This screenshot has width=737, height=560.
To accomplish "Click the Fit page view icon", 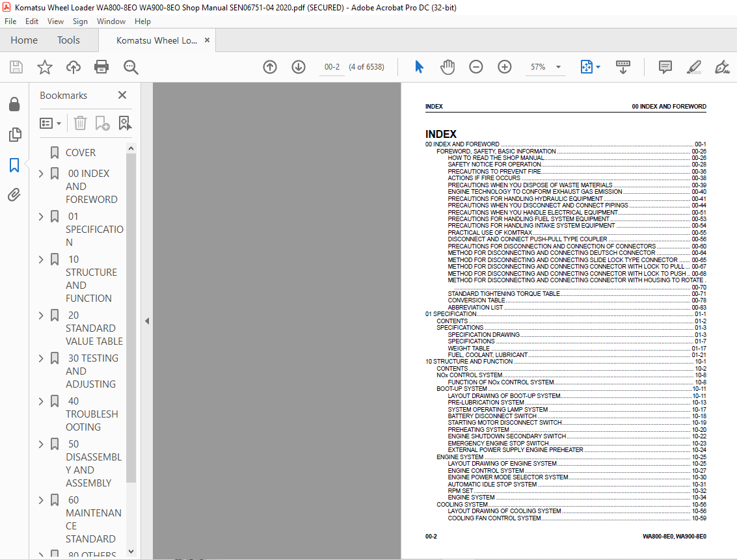I will pyautogui.click(x=587, y=67).
